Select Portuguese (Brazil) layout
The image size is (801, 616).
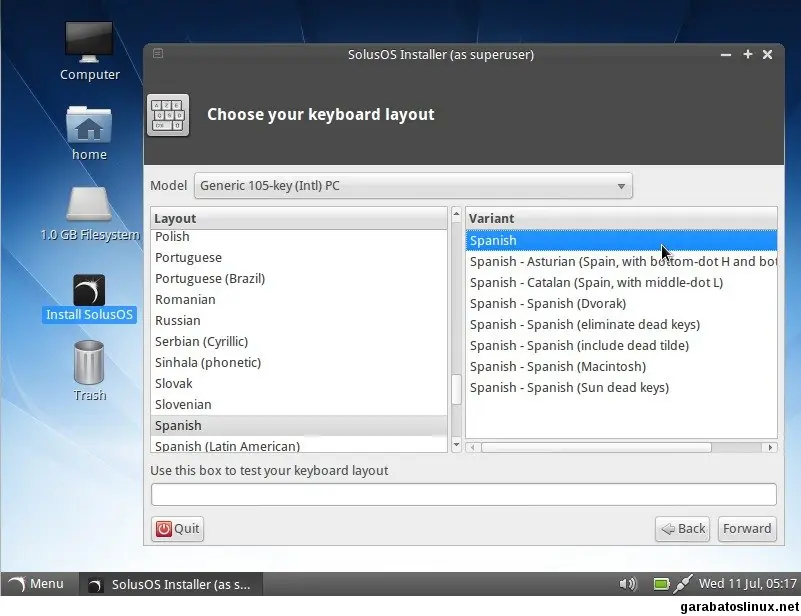click(299, 278)
